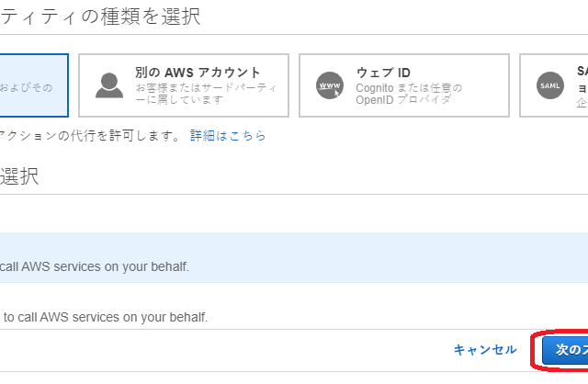Image resolution: width=588 pixels, height=384 pixels.
Task: Click the person silhouette account icon
Action: click(x=108, y=85)
